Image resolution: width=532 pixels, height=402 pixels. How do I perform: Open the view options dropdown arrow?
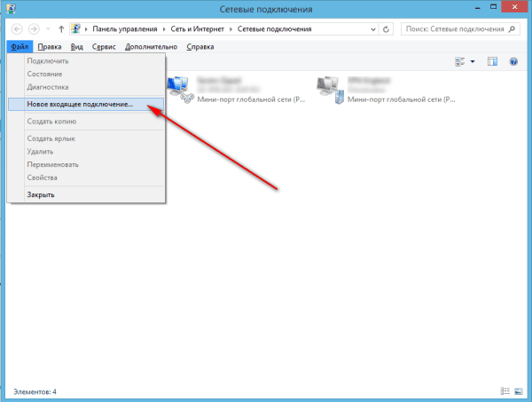pyautogui.click(x=473, y=61)
